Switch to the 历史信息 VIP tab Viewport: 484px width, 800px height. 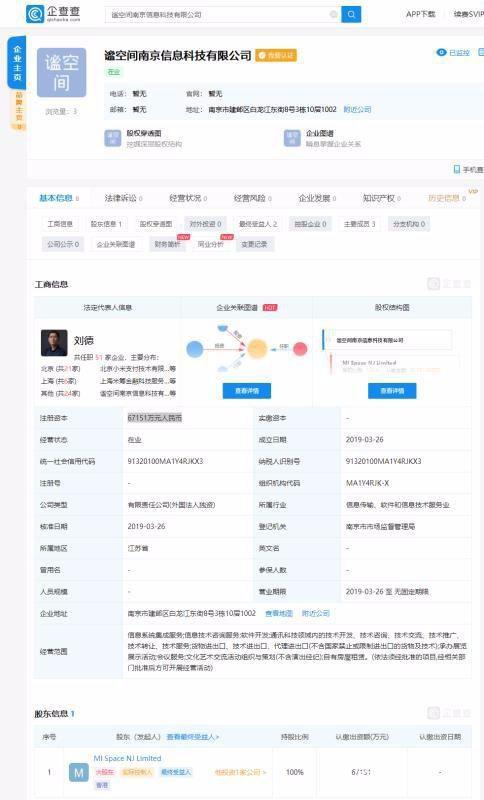click(x=447, y=198)
